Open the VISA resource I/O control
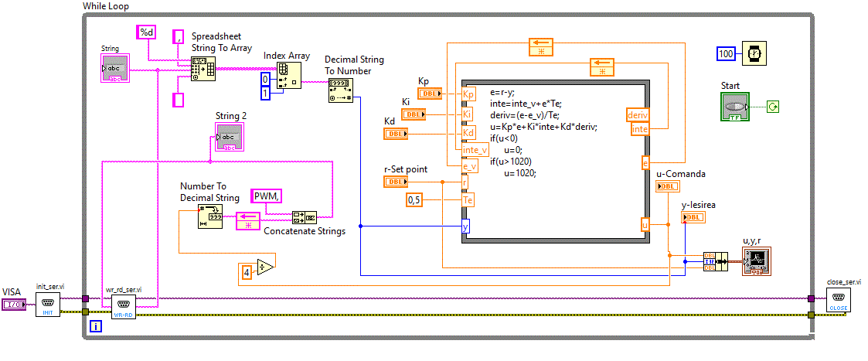 13,305
